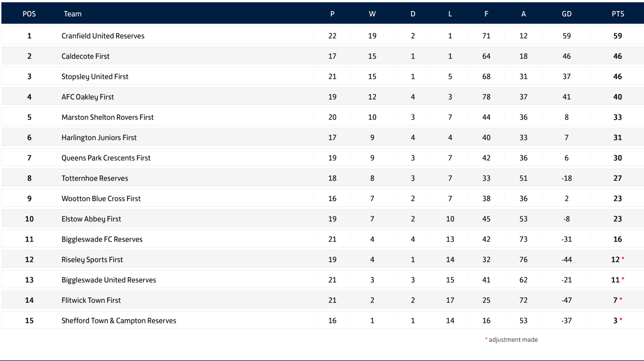The height and width of the screenshot is (361, 644).
Task: Click the POS column header
Action: (29, 14)
